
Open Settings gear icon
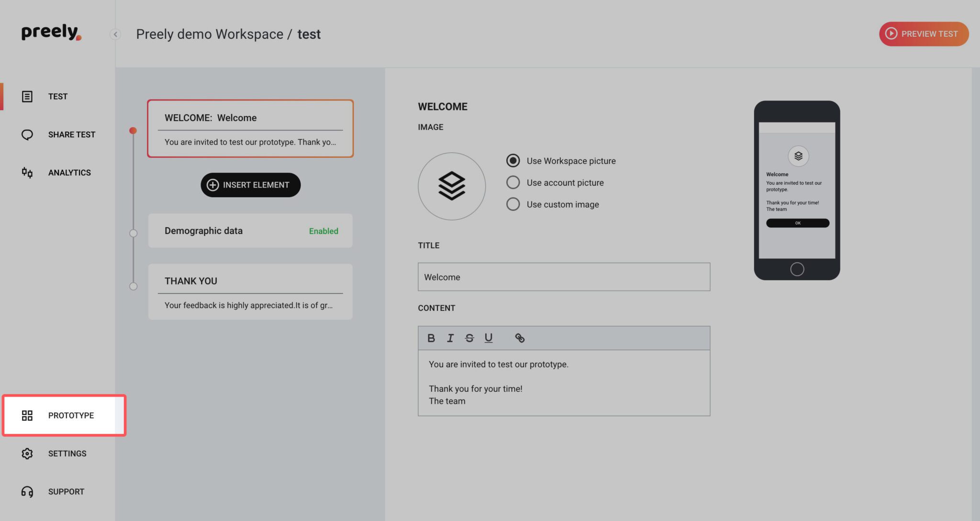tap(27, 454)
